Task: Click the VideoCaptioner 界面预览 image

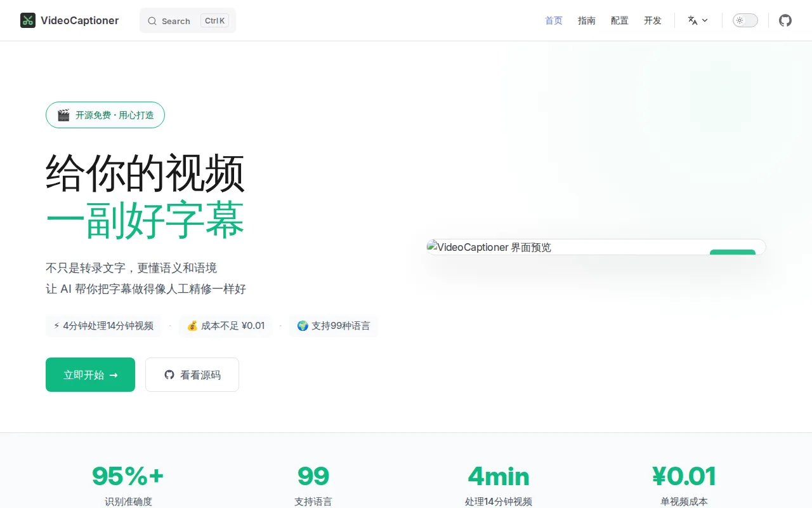Action: pos(596,247)
